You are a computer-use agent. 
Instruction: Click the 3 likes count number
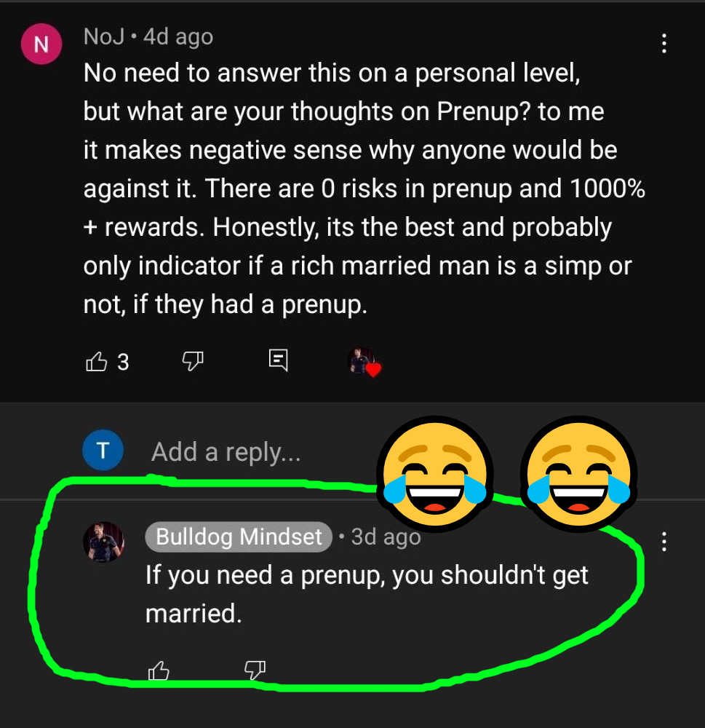point(123,362)
